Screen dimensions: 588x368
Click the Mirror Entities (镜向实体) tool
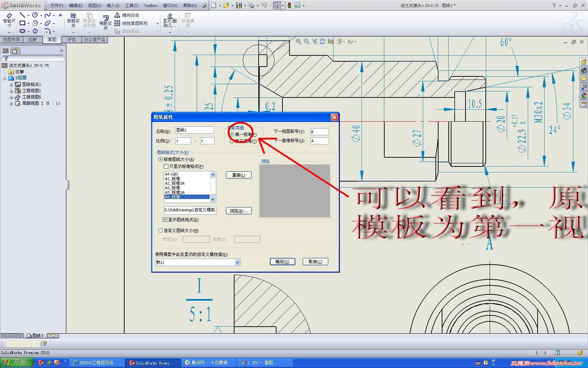pos(127,15)
